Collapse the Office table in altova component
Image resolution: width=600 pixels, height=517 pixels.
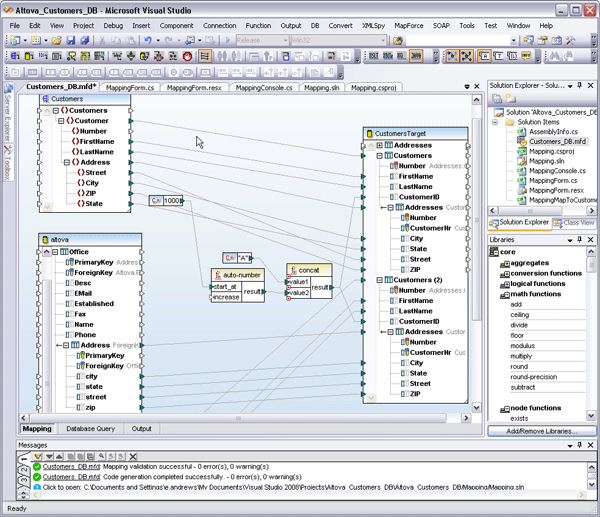[x=55, y=252]
